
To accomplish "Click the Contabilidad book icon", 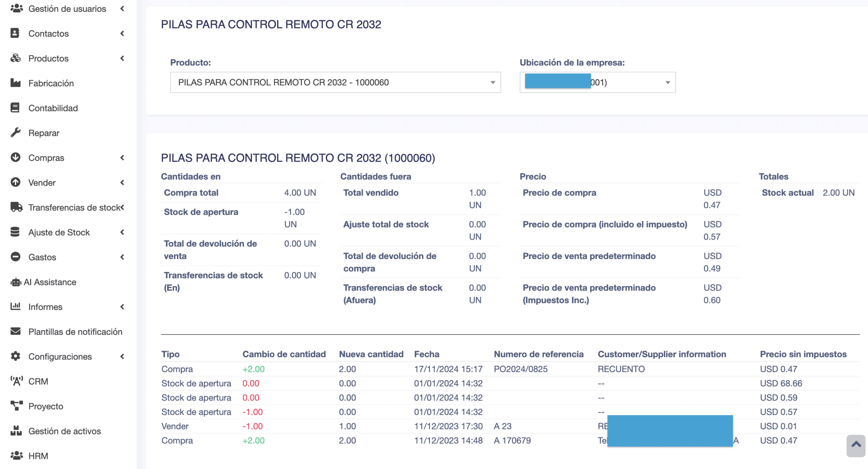I will (15, 108).
